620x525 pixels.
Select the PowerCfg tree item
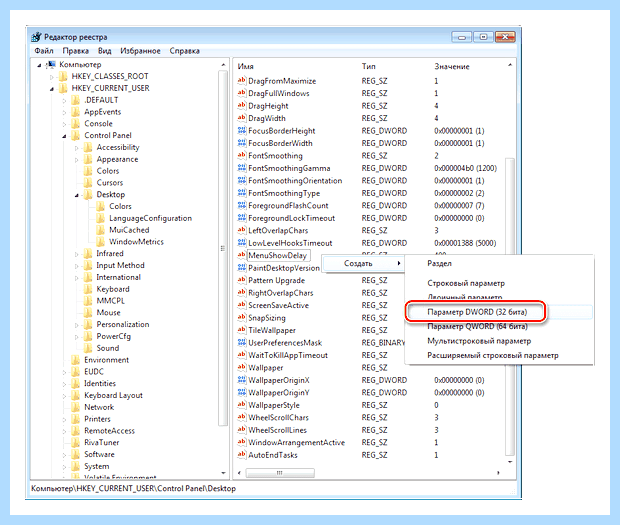click(113, 336)
